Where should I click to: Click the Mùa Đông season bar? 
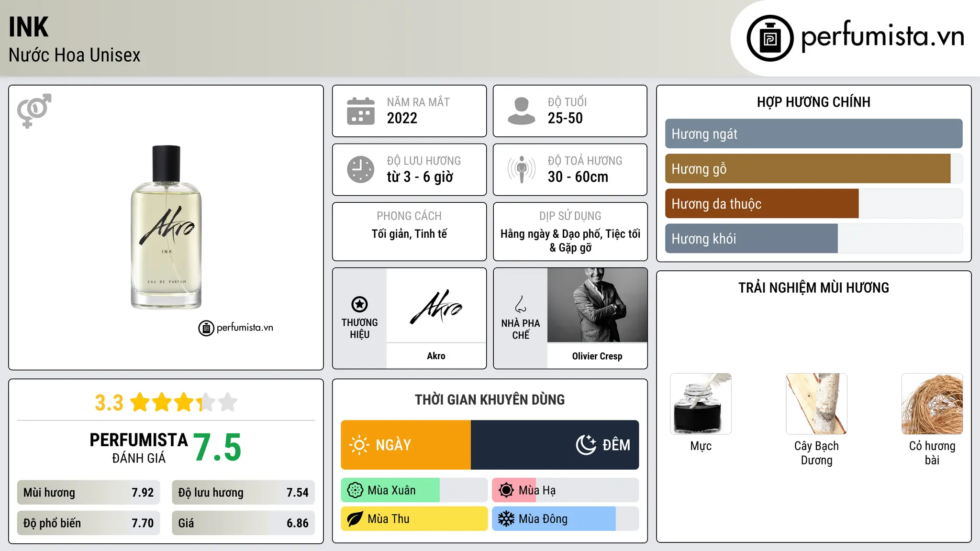coord(566,519)
